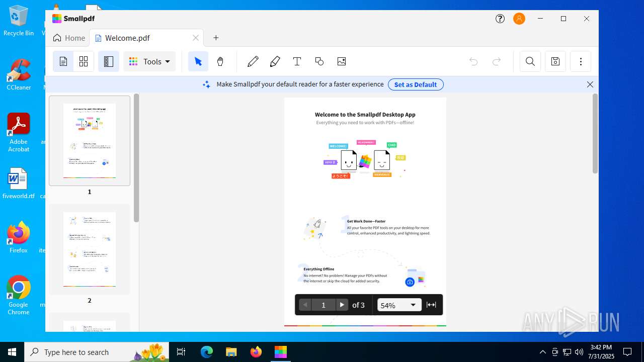Open File Explorer on taskbar
This screenshot has height=362, width=644.
pyautogui.click(x=231, y=352)
